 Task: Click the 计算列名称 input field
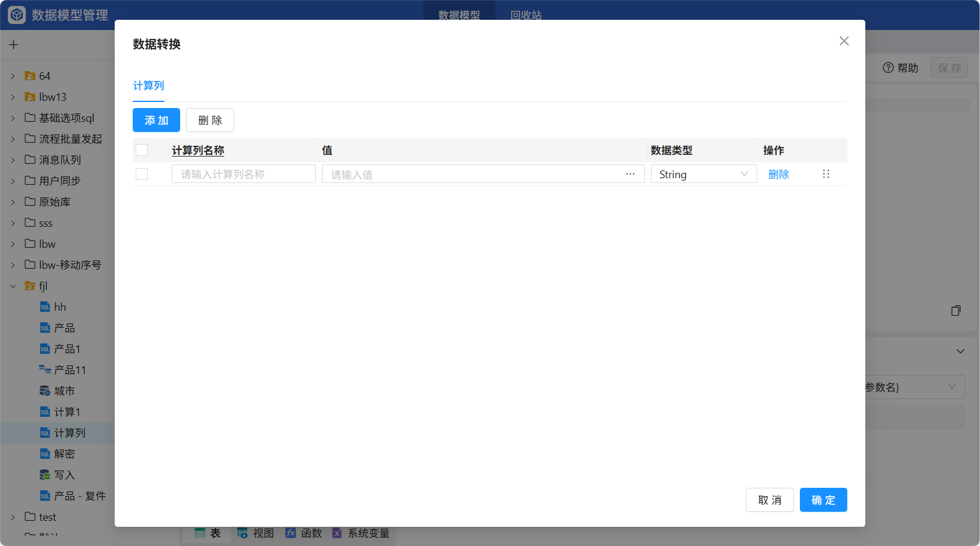click(x=243, y=174)
